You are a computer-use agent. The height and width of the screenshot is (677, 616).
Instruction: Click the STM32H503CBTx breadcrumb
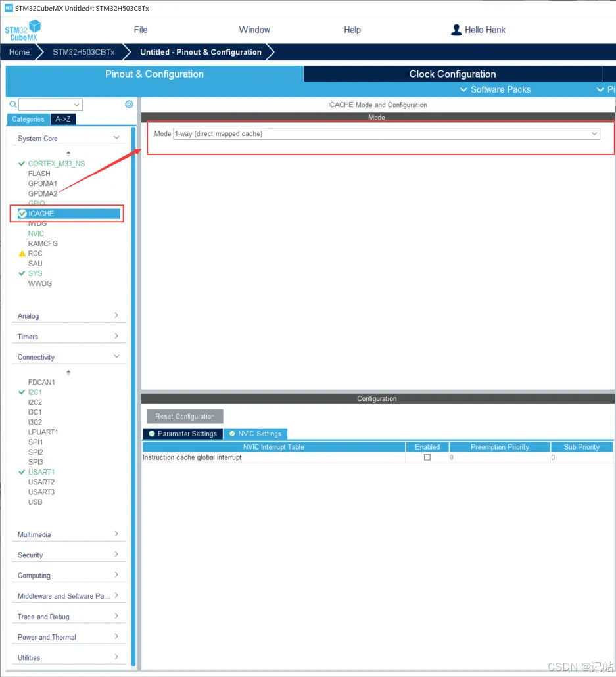(83, 52)
